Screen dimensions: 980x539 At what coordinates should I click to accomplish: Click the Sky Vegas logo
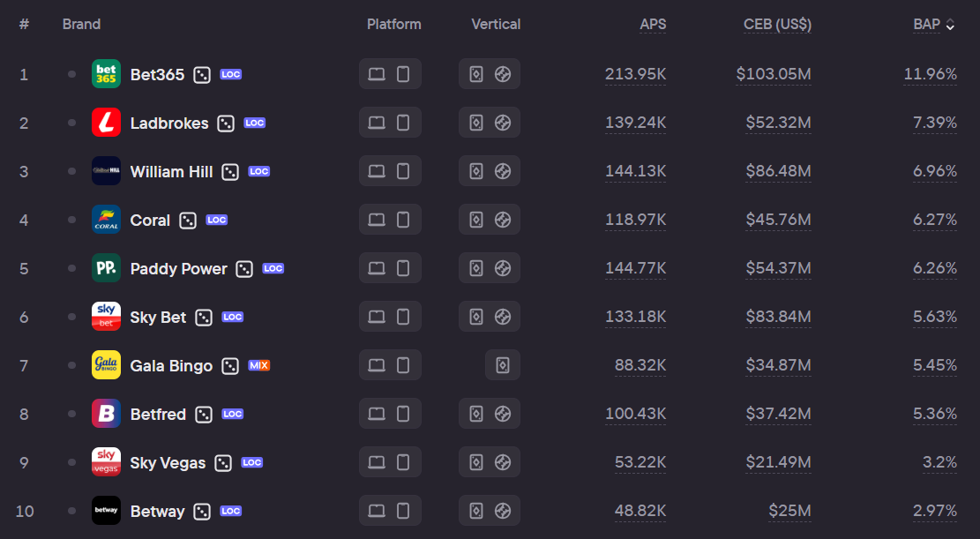click(106, 461)
